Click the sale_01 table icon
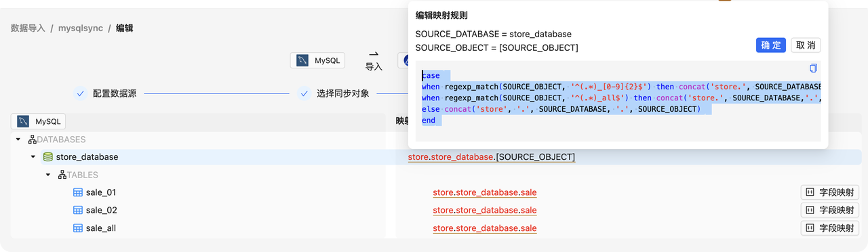Screen dimensions: 868x252 tap(78, 192)
